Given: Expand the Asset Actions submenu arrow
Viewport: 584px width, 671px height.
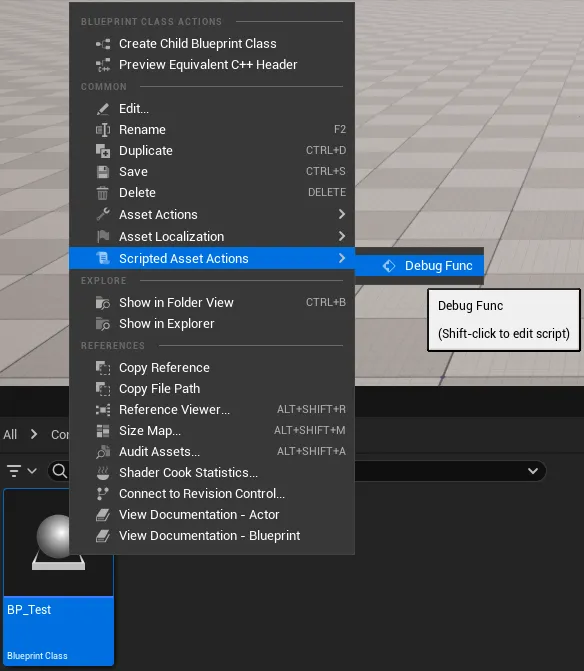Looking at the screenshot, I should pos(341,214).
